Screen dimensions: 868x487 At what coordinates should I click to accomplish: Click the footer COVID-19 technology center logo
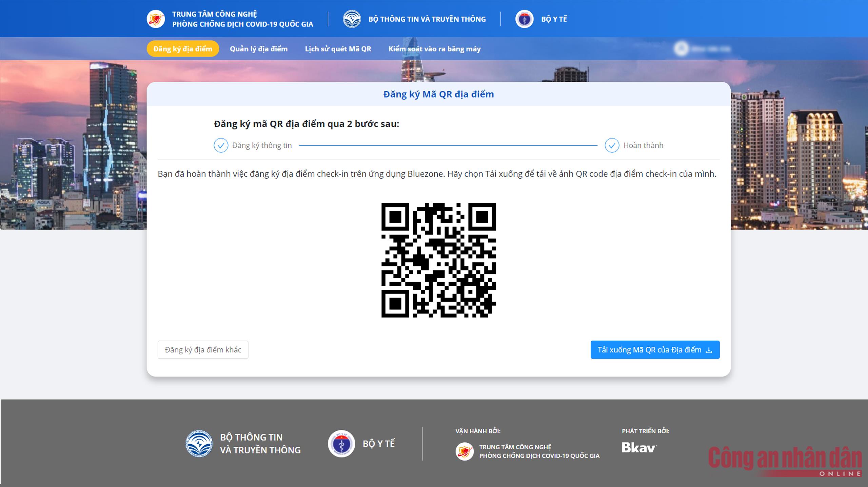[465, 451]
